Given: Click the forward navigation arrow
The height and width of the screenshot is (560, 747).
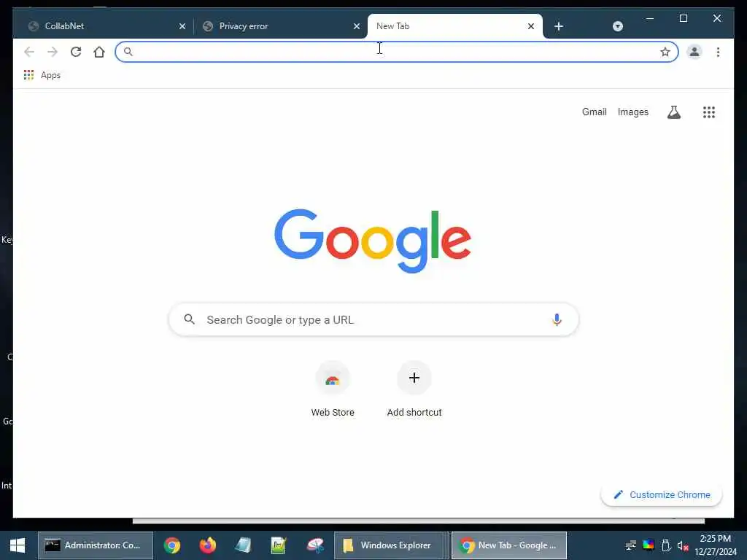Looking at the screenshot, I should pos(53,52).
